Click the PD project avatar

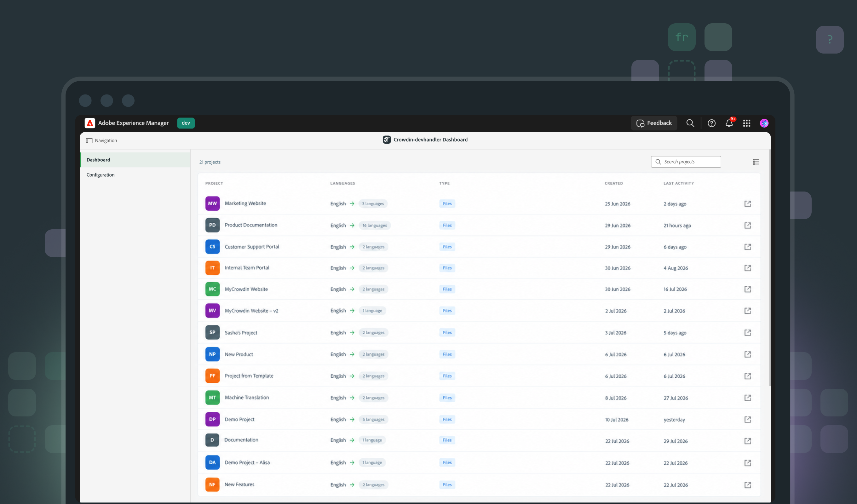point(213,225)
